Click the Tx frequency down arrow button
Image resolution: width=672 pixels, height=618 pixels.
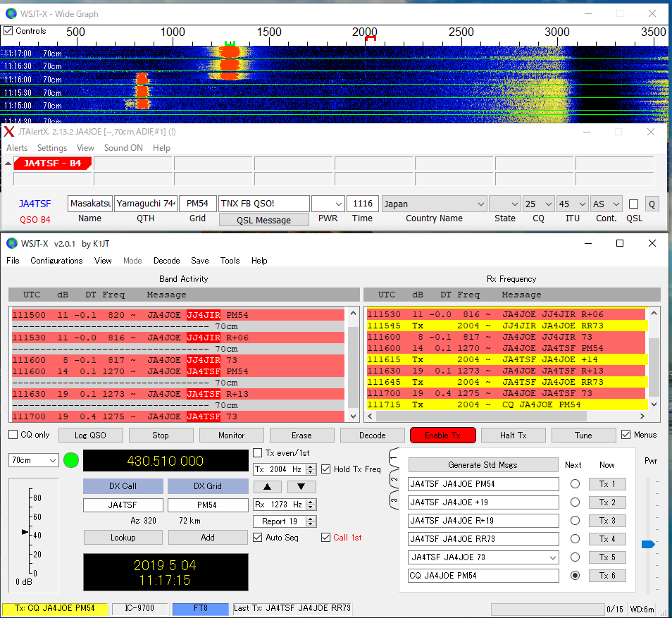click(301, 487)
